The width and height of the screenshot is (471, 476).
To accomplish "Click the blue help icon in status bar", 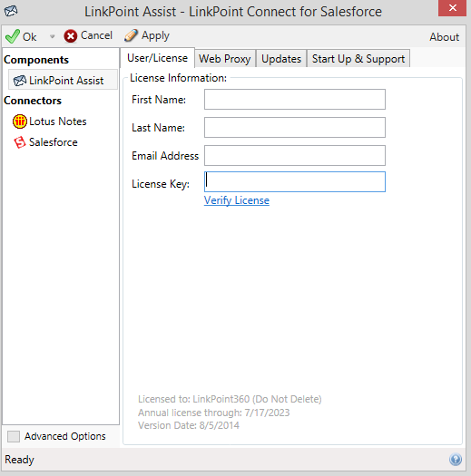I will point(456,460).
